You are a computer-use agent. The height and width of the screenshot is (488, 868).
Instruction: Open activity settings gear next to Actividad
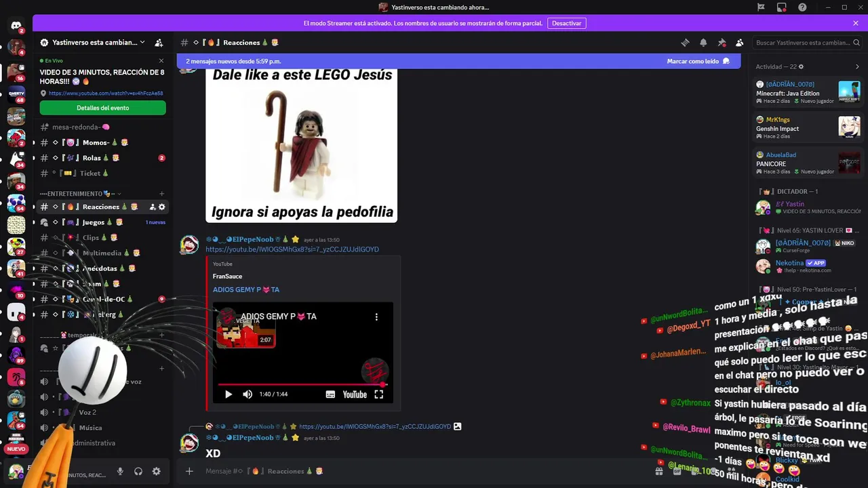coord(801,67)
